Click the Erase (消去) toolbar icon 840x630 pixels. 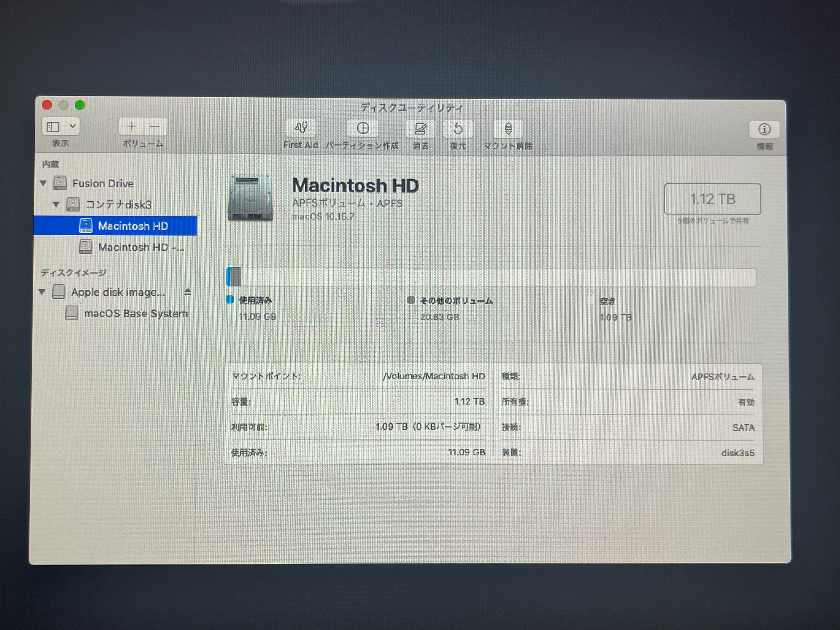pyautogui.click(x=420, y=129)
